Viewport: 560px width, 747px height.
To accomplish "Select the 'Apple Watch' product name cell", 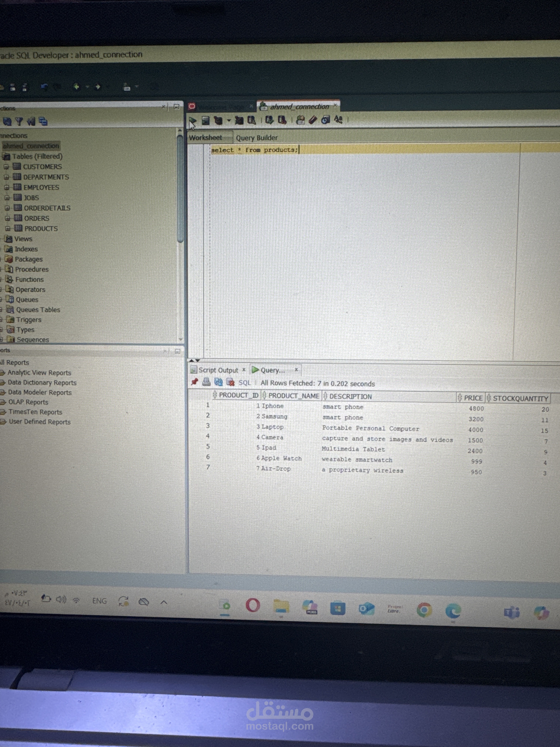I will pos(282,458).
